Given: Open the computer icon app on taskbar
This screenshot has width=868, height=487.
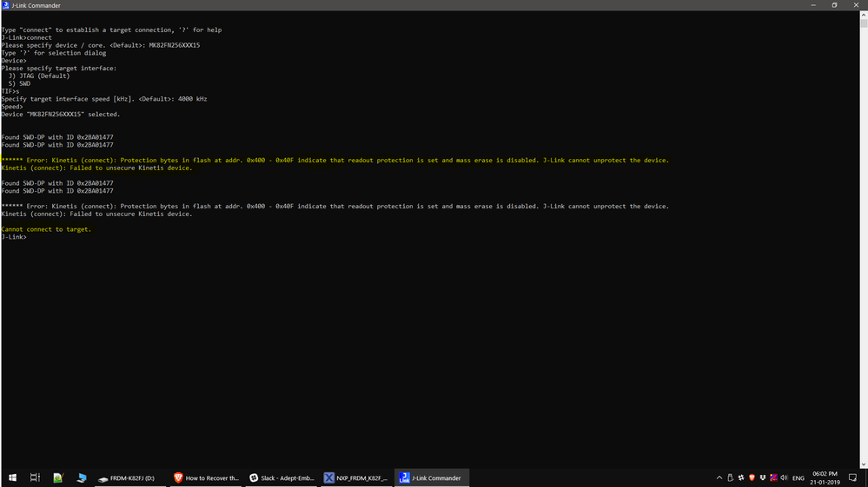Looking at the screenshot, I should tap(82, 477).
